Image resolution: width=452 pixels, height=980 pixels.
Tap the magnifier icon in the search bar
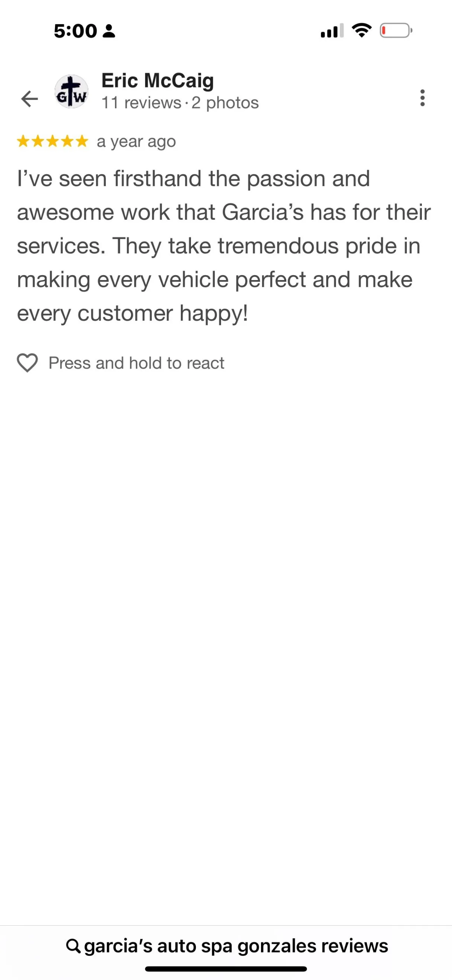point(73,946)
